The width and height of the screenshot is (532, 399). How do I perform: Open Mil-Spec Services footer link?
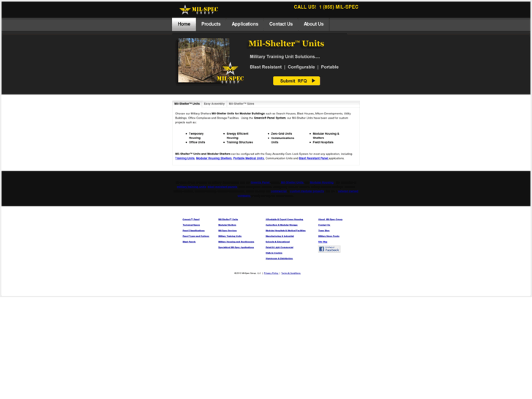point(228,231)
